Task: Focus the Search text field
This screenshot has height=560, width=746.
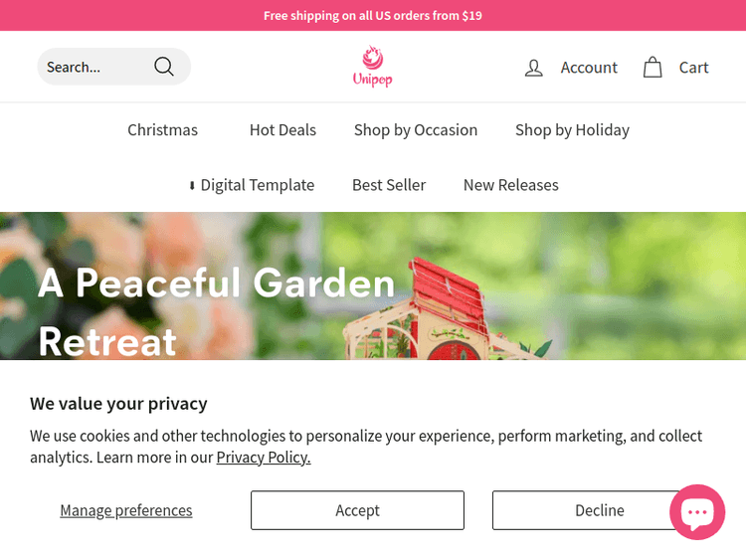Action: click(x=95, y=67)
